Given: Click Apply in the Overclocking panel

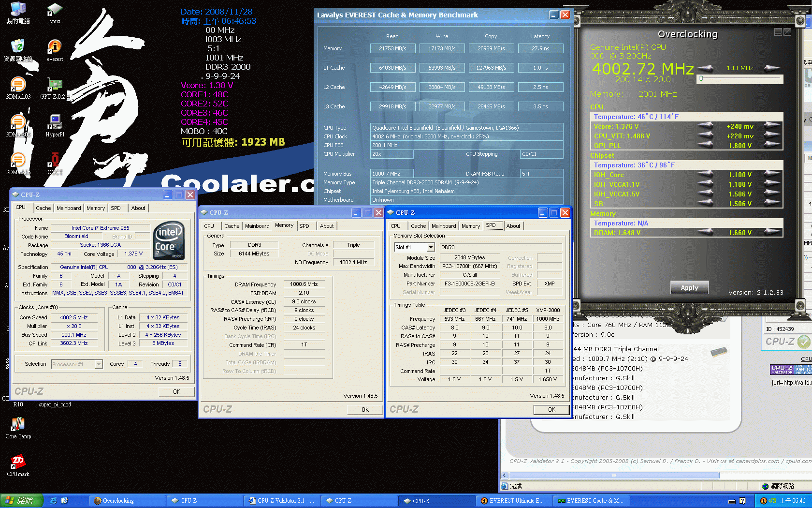Looking at the screenshot, I should coord(689,287).
